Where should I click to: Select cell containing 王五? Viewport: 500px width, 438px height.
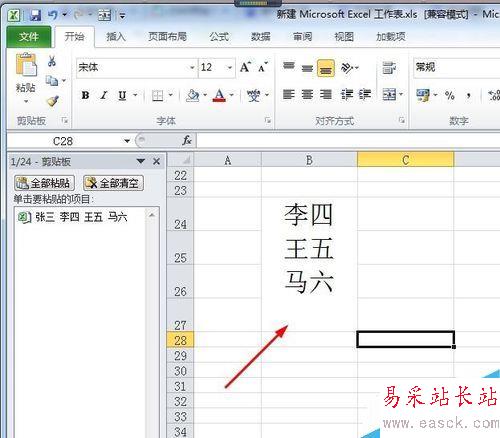[309, 248]
